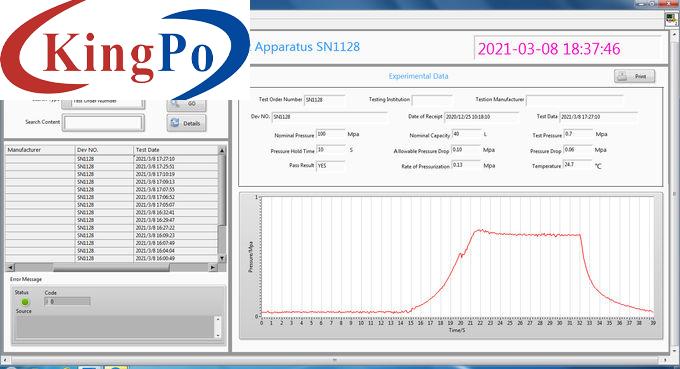Click the Testion Manufacturer field

click(x=575, y=100)
